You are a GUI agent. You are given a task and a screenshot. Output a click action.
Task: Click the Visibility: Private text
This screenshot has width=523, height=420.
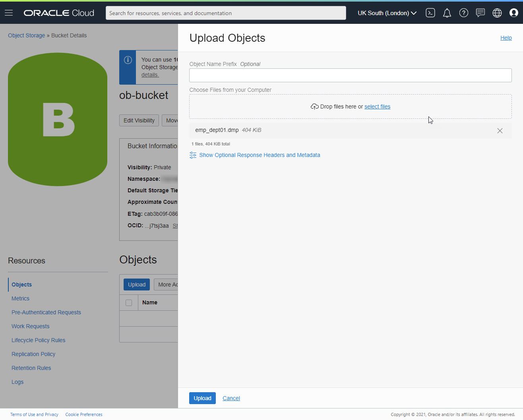(149, 167)
